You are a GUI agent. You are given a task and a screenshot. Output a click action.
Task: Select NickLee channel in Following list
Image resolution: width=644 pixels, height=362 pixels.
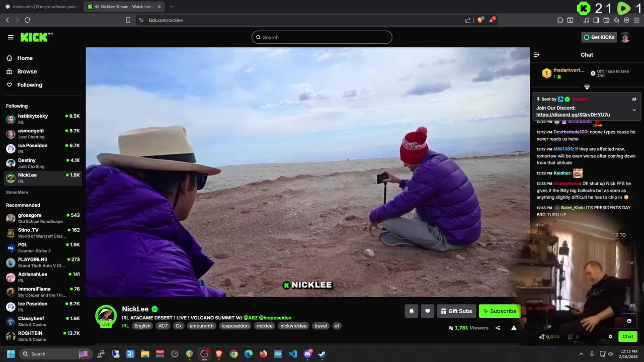point(43,177)
